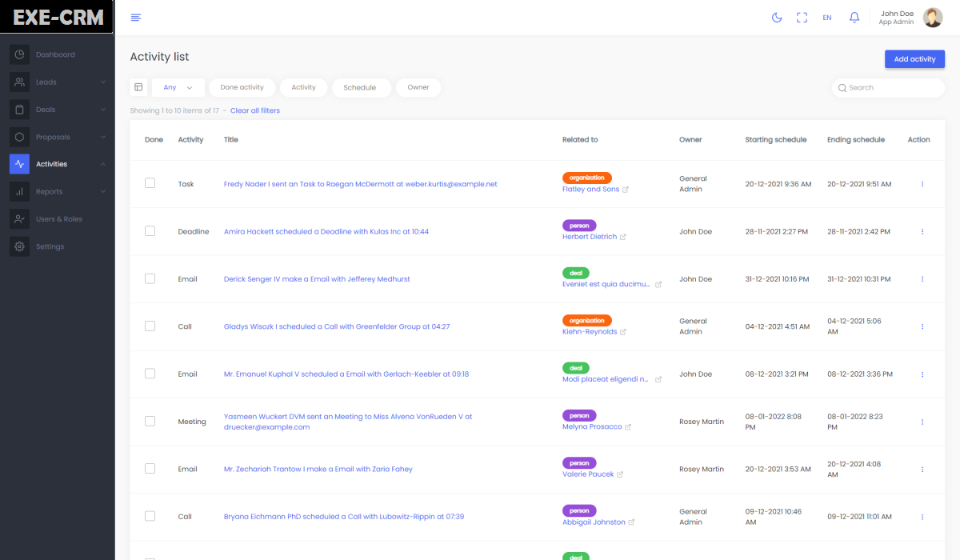
Task: Click the Clear all filters link
Action: point(255,110)
